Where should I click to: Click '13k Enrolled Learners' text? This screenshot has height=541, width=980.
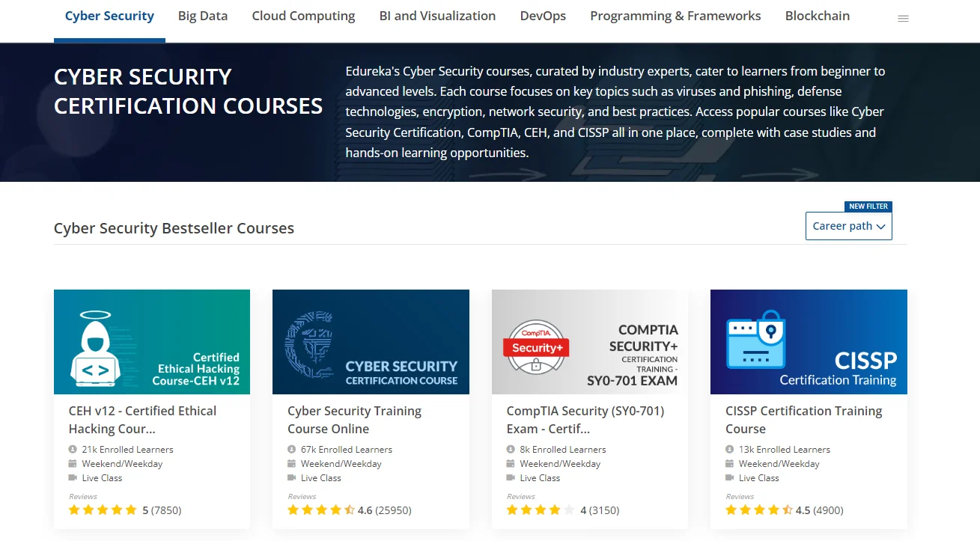[x=785, y=450]
